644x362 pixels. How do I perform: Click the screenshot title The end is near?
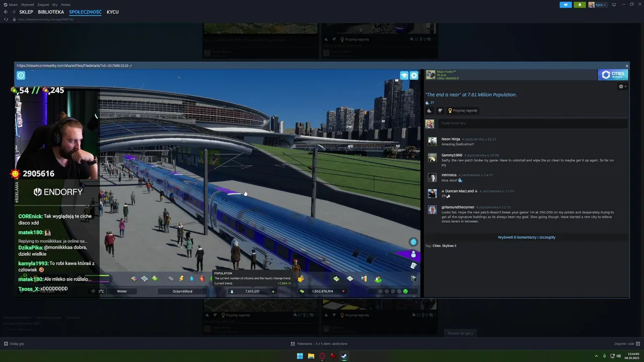point(471,95)
